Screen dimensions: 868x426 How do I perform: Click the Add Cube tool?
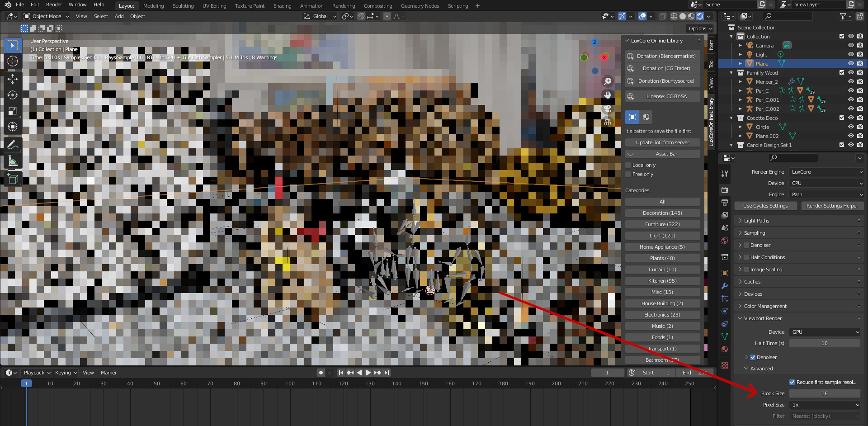tap(13, 179)
